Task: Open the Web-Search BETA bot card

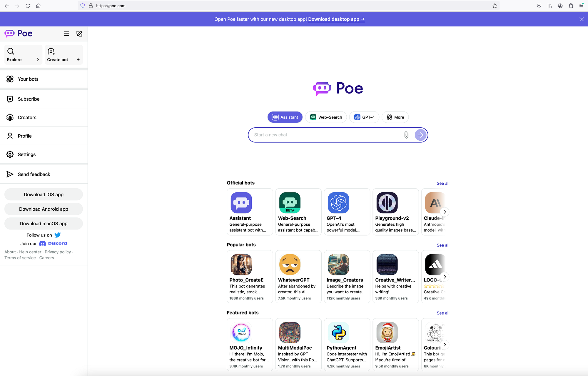Action: [298, 212]
